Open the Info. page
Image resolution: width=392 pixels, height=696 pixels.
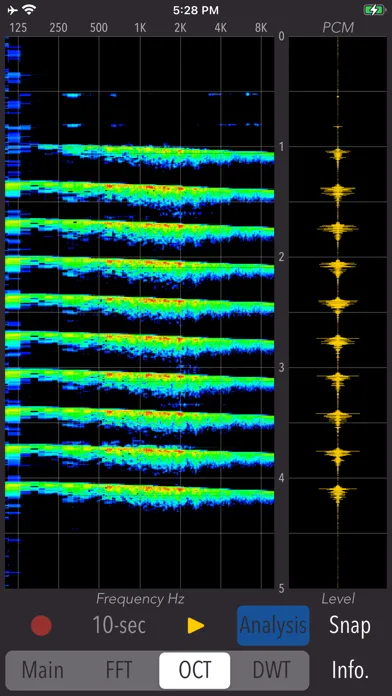(x=350, y=670)
